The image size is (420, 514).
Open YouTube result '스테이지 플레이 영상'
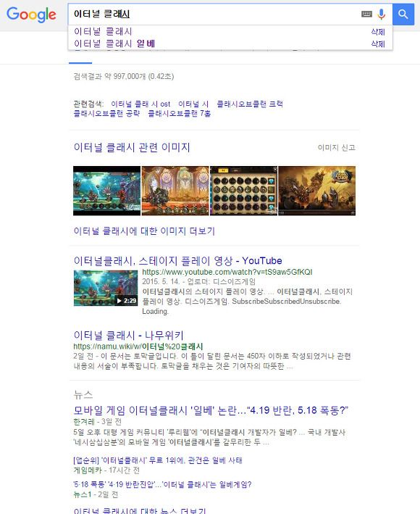(177, 261)
